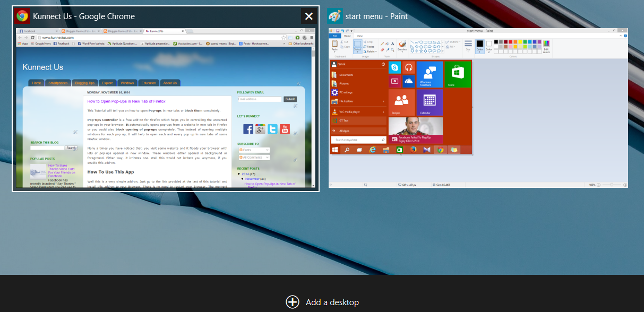Screen dimensions: 644x312
Task: Switch to Paint's View tab
Action: (x=359, y=35)
